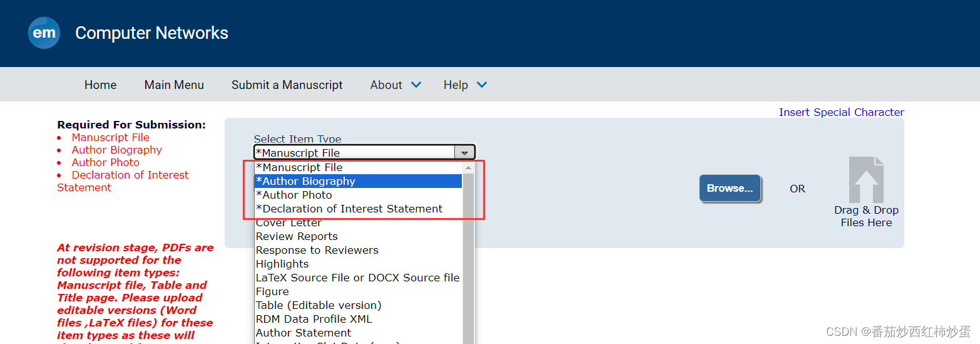Open the Select Item Type dropdown arrow

click(x=464, y=152)
